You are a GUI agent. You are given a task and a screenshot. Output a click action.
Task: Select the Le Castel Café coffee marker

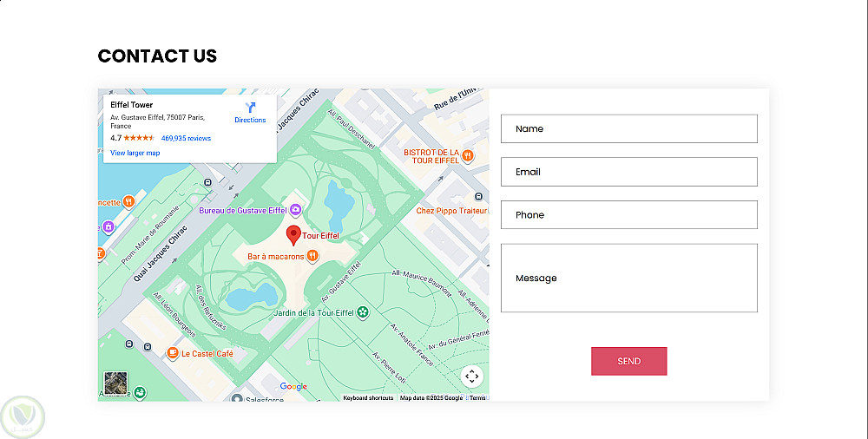(x=173, y=353)
